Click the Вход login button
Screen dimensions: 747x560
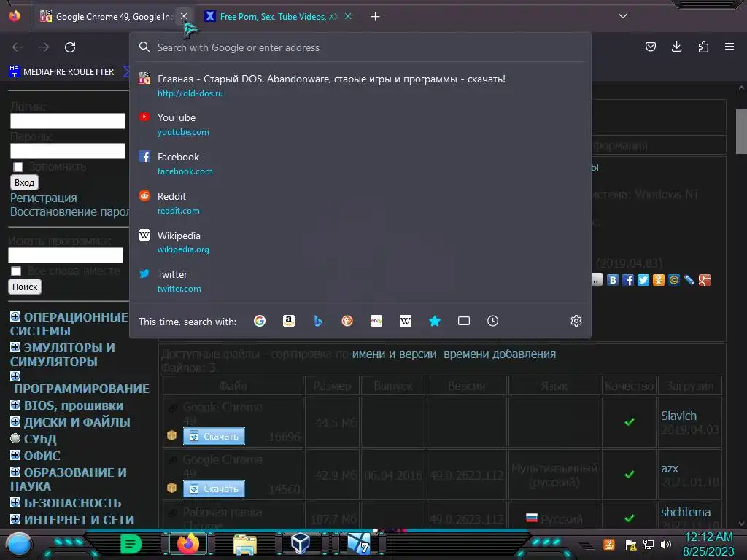pyautogui.click(x=24, y=182)
